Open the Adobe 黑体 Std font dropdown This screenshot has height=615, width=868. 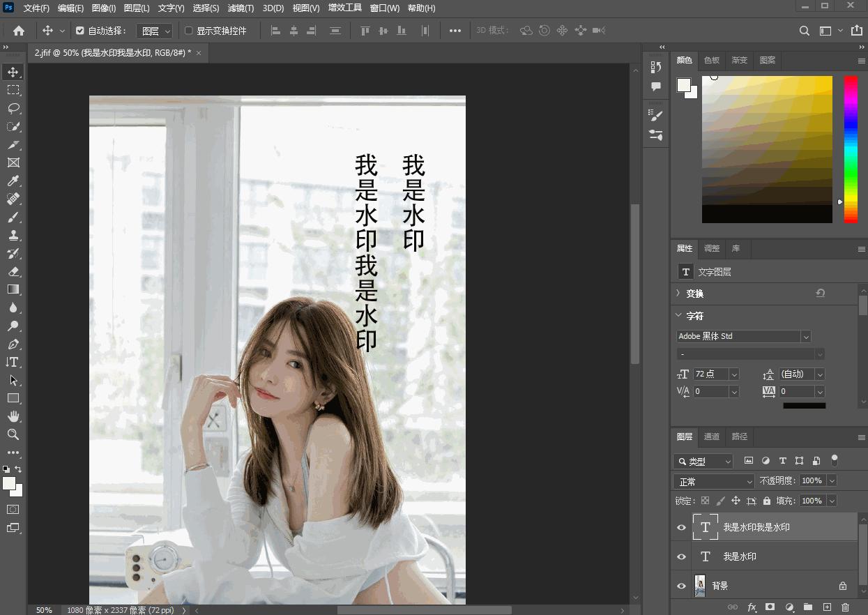pos(806,336)
